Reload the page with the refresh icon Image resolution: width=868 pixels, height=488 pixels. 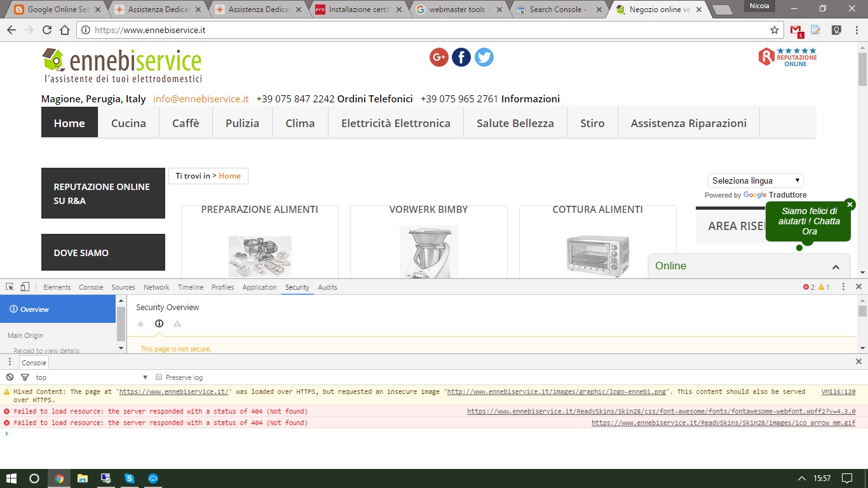click(46, 30)
